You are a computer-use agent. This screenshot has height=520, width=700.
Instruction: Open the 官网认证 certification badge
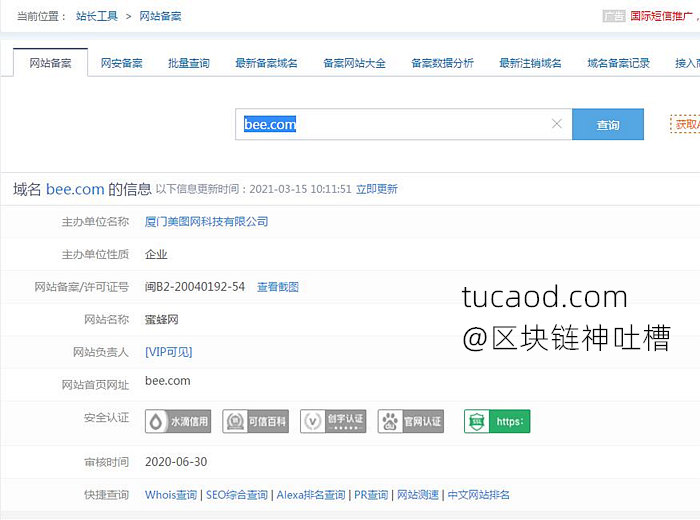[x=411, y=421]
